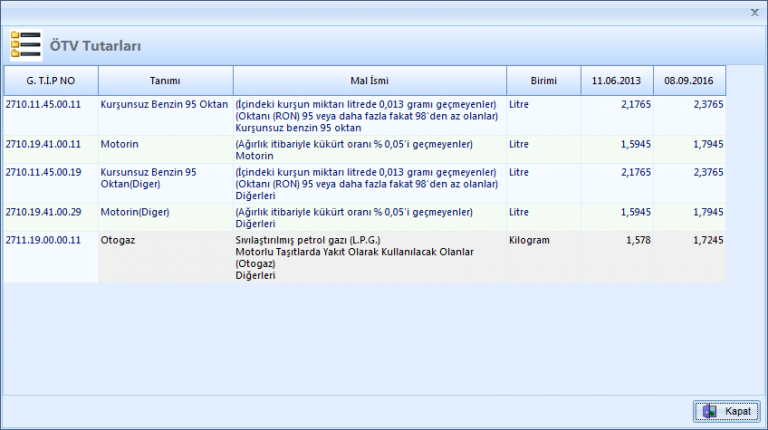
Task: Click the ÖTV Tutarları list icon
Action: (x=25, y=45)
